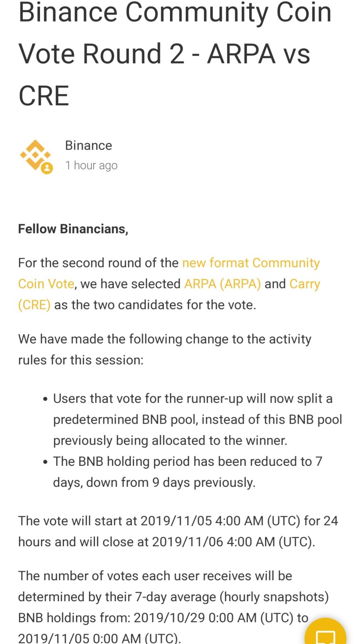Image resolution: width=360 pixels, height=644 pixels.
Task: Tap the activity rules change sentence
Action: click(x=164, y=349)
